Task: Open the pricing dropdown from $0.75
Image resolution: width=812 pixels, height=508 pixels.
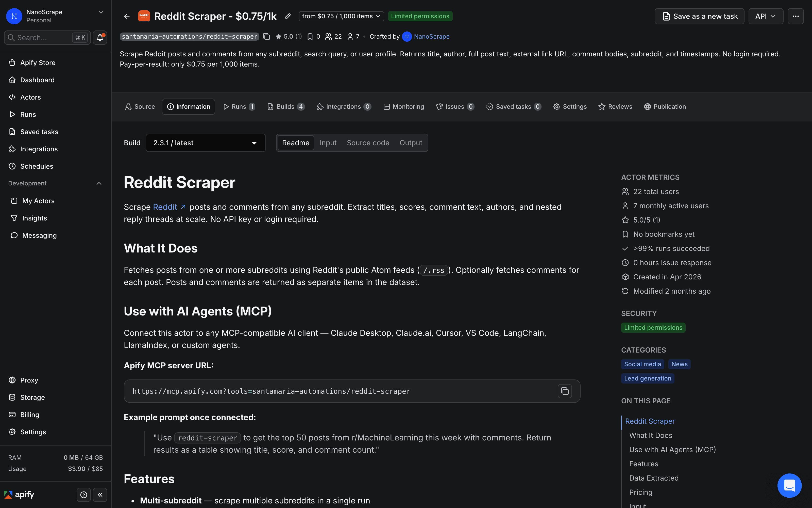Action: (x=341, y=16)
